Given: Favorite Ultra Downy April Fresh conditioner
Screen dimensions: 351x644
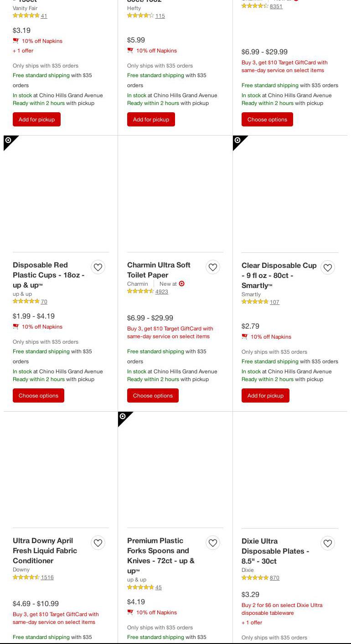Looking at the screenshot, I should pyautogui.click(x=98, y=543).
